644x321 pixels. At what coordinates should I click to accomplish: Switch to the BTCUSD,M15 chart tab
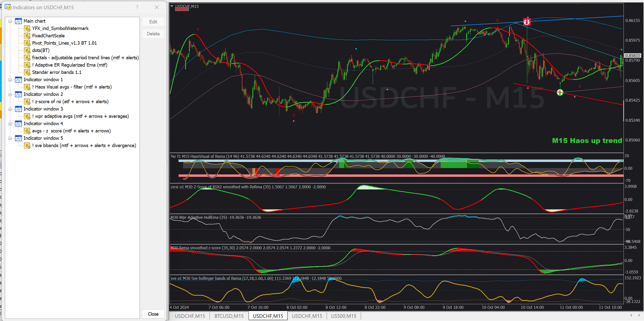[x=229, y=316]
